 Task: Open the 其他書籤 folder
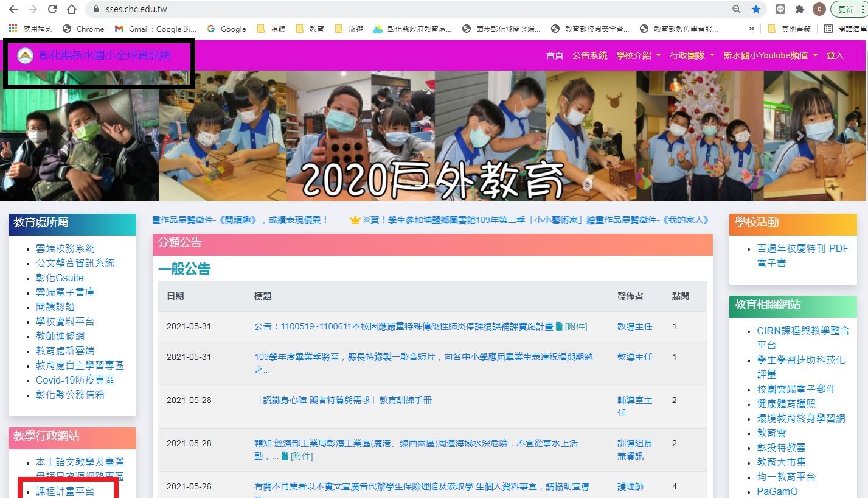pyautogui.click(x=790, y=29)
